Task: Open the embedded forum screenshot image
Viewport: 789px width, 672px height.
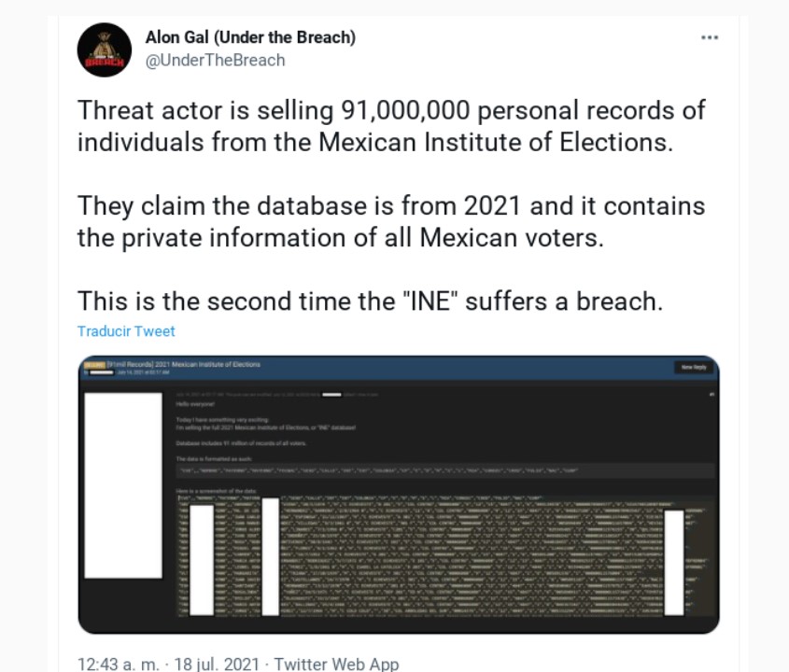Action: pyautogui.click(x=399, y=495)
